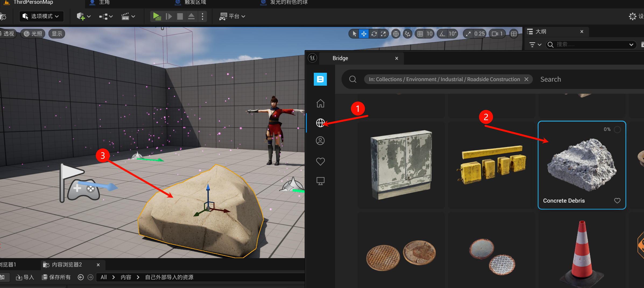
Task: Favorite Concrete Debris with heart icon
Action: [617, 201]
